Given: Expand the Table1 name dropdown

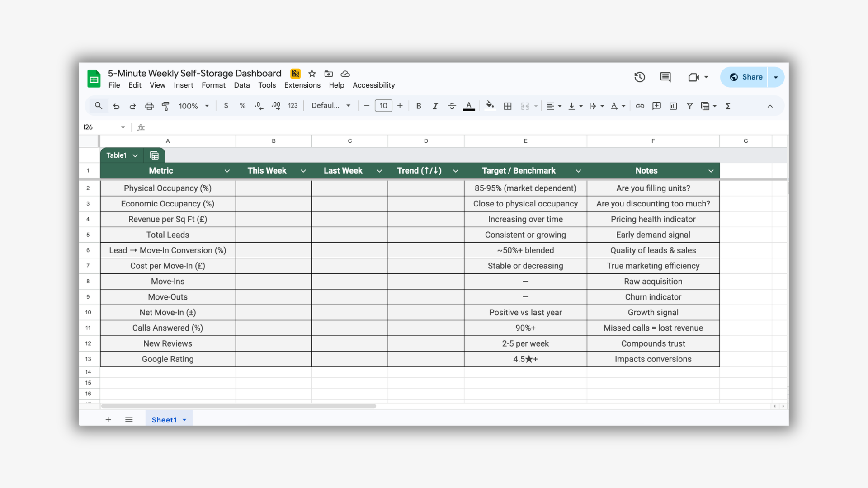Looking at the screenshot, I should (x=135, y=155).
